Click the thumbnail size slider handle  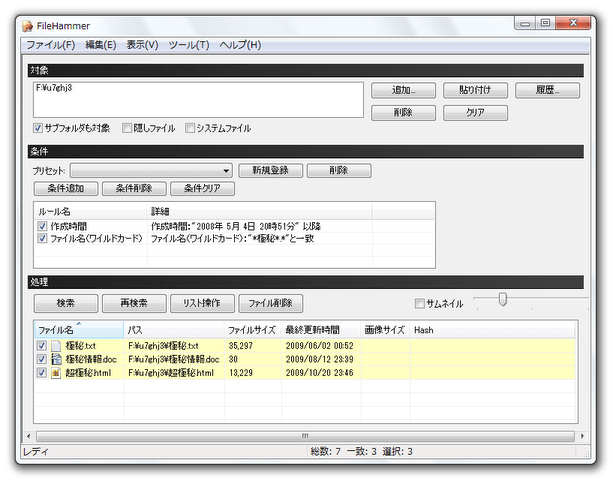pyautogui.click(x=502, y=300)
